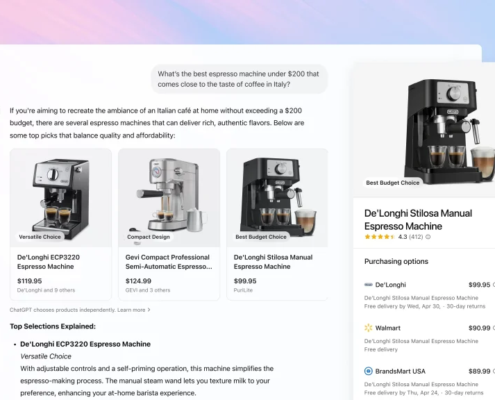
Task: Click the arrow icon next to Learn more
Action: (149, 310)
